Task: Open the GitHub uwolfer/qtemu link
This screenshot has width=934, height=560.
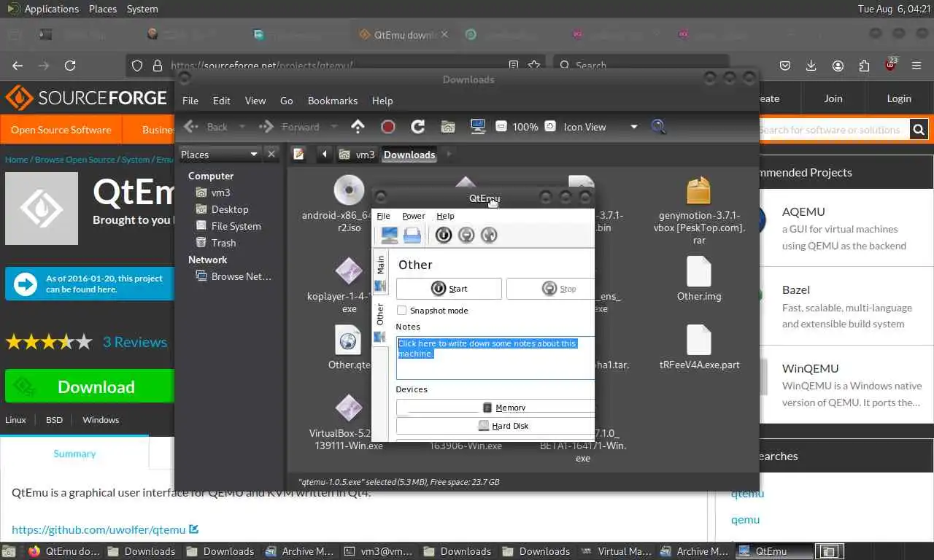Action: point(104,530)
